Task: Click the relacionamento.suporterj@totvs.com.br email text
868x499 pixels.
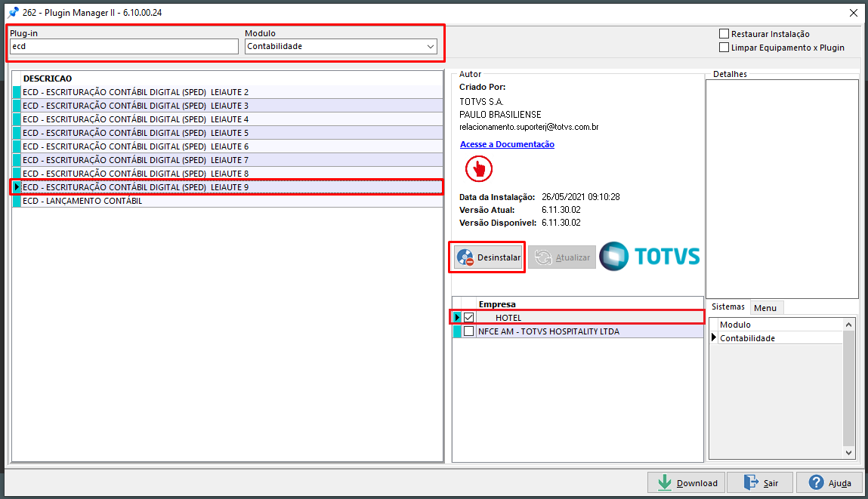Action: pyautogui.click(x=529, y=128)
